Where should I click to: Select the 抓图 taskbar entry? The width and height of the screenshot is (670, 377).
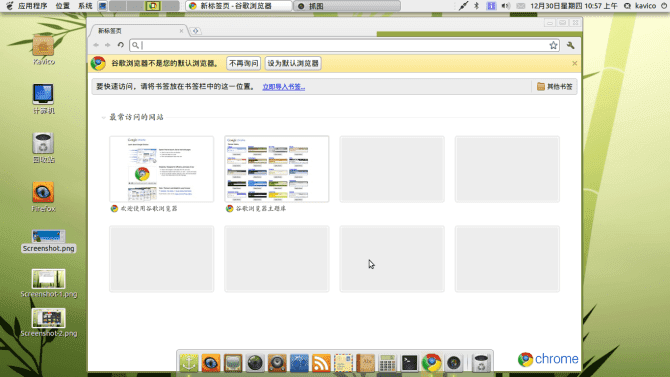[x=347, y=6]
